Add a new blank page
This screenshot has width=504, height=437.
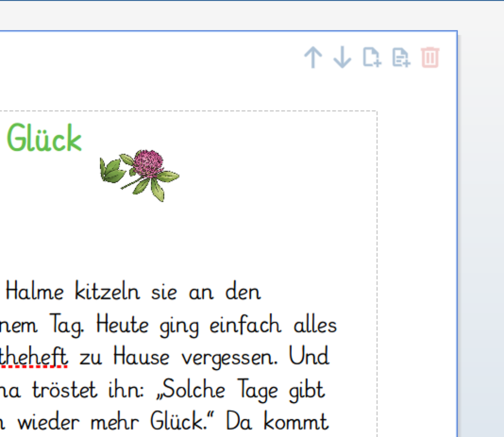(372, 57)
